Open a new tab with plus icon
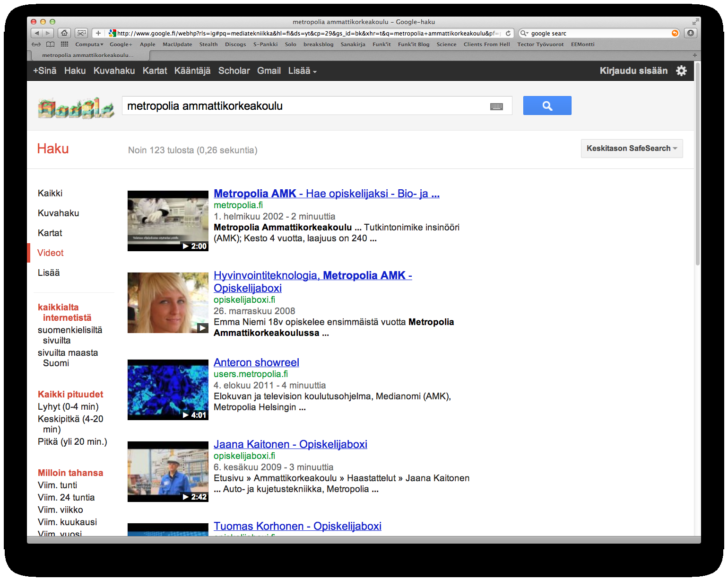Image resolution: width=728 pixels, height=581 pixels. point(694,55)
